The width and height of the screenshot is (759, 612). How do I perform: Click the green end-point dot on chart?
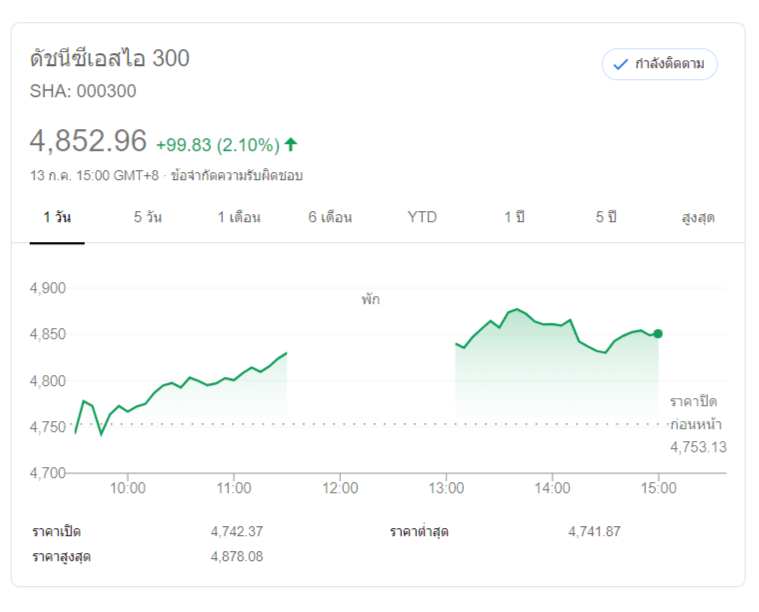tap(658, 334)
